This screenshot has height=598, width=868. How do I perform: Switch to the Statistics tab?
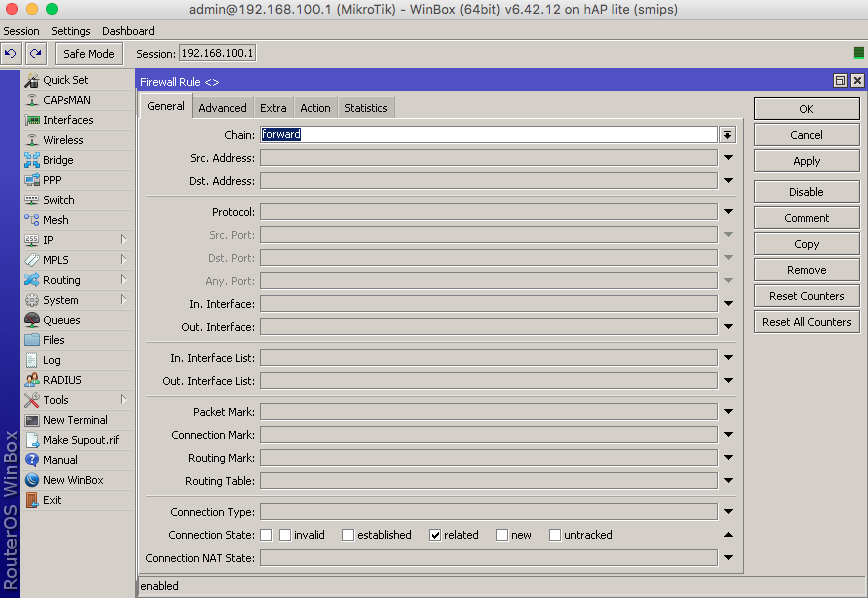coord(366,108)
